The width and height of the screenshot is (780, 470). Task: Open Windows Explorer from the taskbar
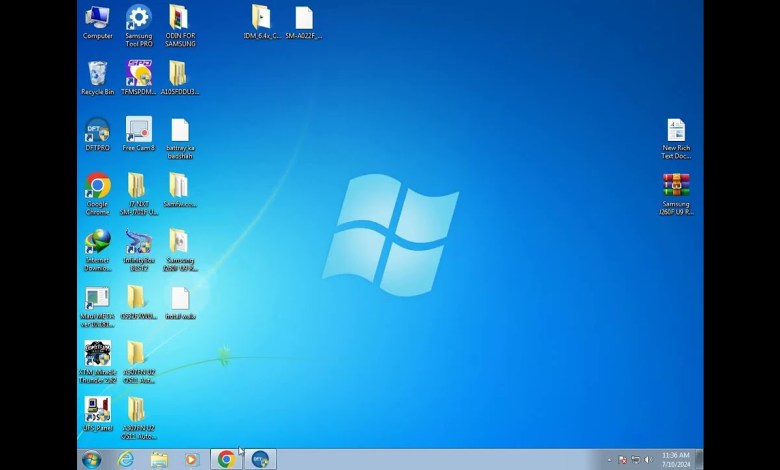159,460
